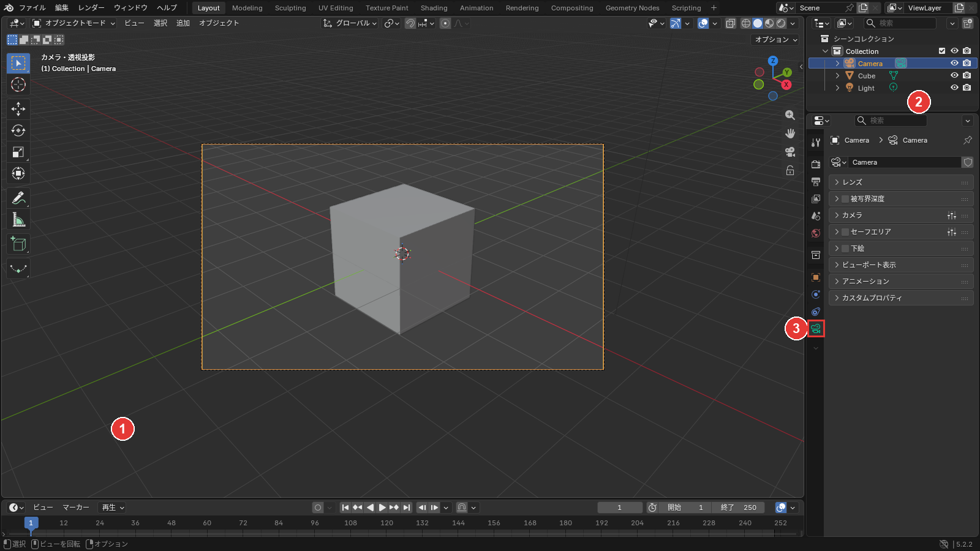Expand the カスタムプロパティ panel
This screenshot has height=551, width=980.
click(901, 298)
